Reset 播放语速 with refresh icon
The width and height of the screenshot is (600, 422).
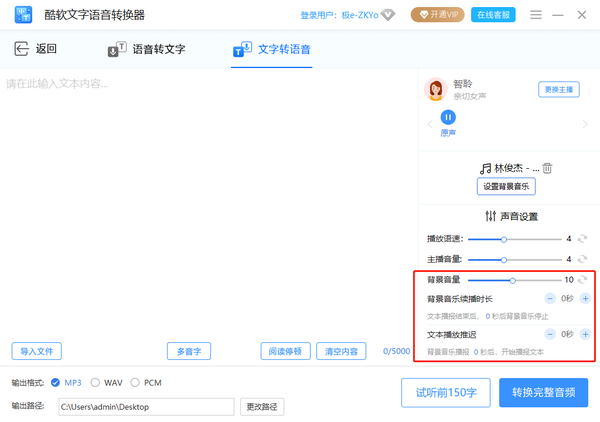click(x=582, y=239)
